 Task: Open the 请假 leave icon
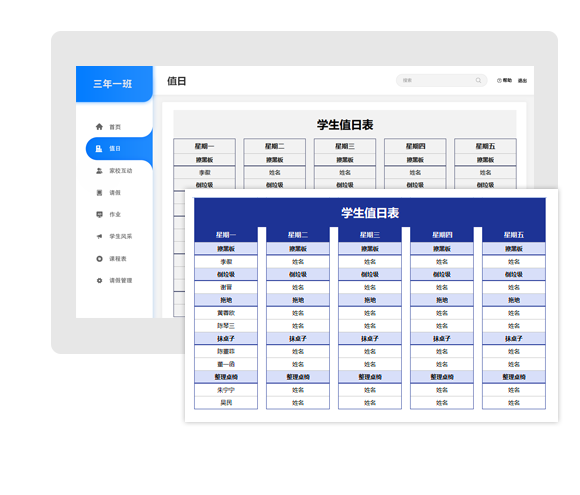[99, 192]
